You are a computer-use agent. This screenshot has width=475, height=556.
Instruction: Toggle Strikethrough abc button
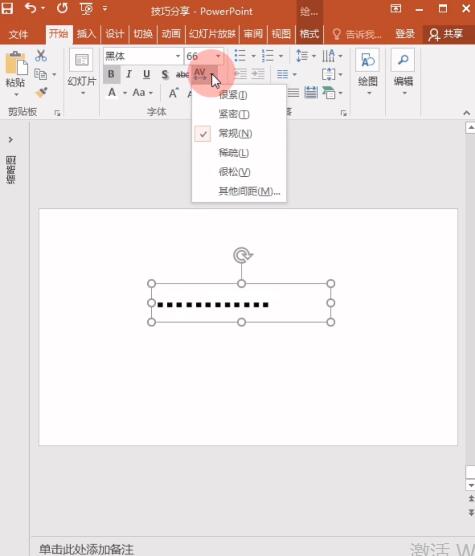click(182, 74)
